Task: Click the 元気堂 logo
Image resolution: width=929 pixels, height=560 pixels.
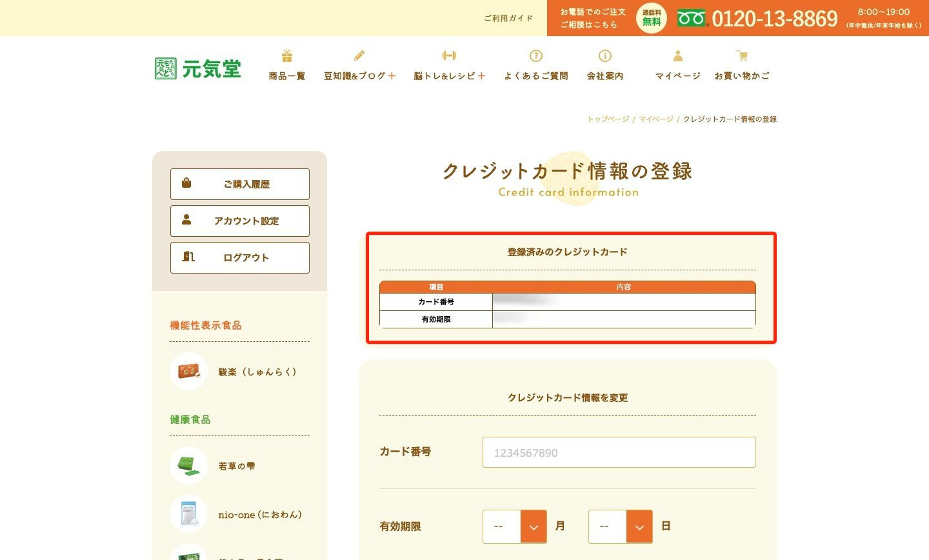Action: (x=198, y=68)
